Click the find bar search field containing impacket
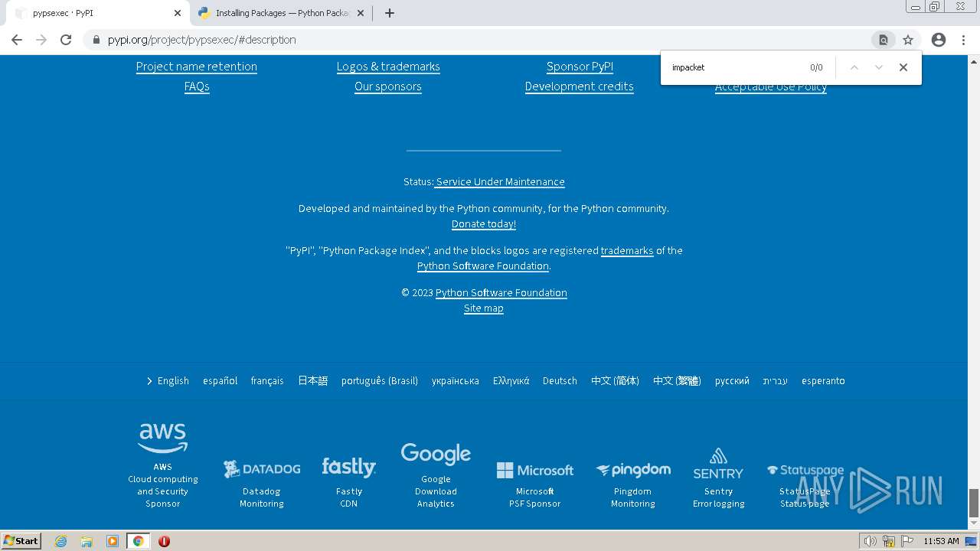 (x=735, y=67)
